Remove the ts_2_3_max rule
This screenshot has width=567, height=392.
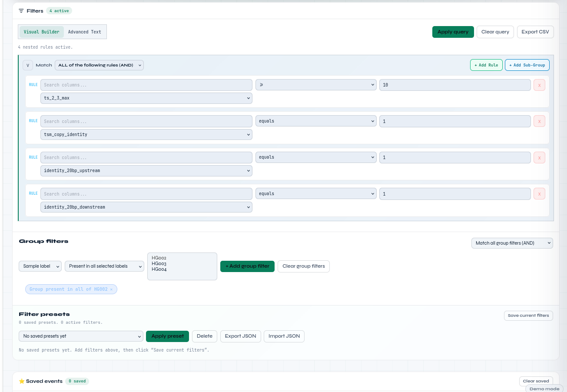[x=539, y=85]
